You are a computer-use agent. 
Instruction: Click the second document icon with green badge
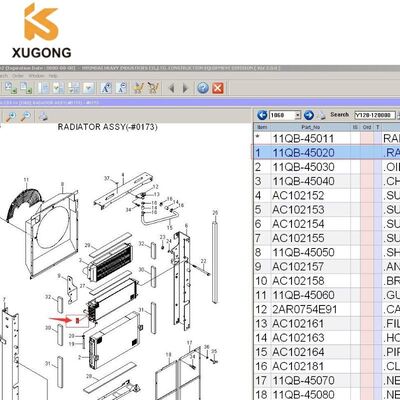(26, 88)
